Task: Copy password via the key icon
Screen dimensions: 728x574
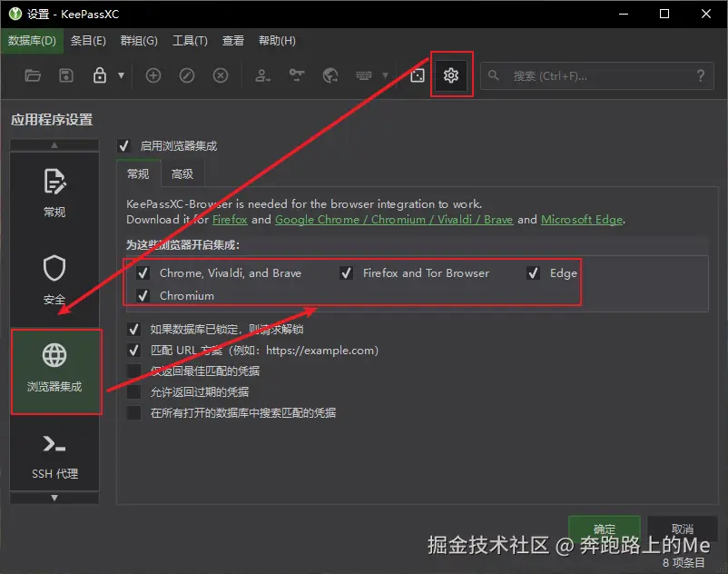Action: 297,75
